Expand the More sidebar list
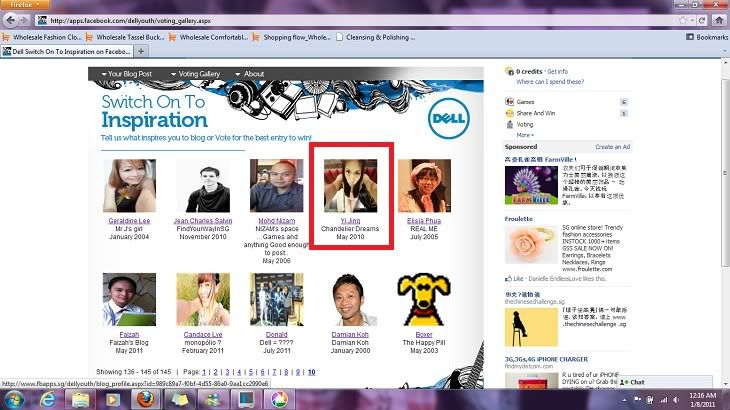Viewport: 730px width, 410px height. (525, 135)
